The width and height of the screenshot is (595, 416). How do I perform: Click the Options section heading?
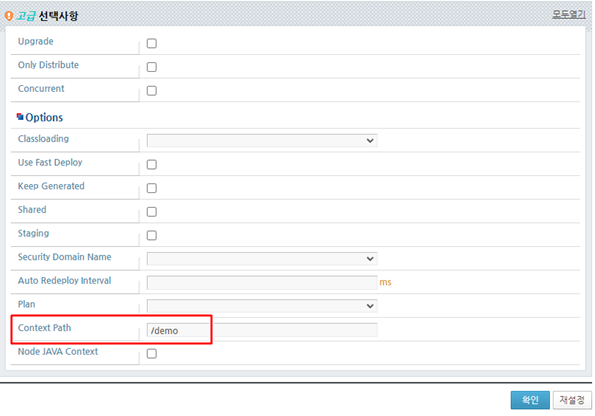click(44, 117)
